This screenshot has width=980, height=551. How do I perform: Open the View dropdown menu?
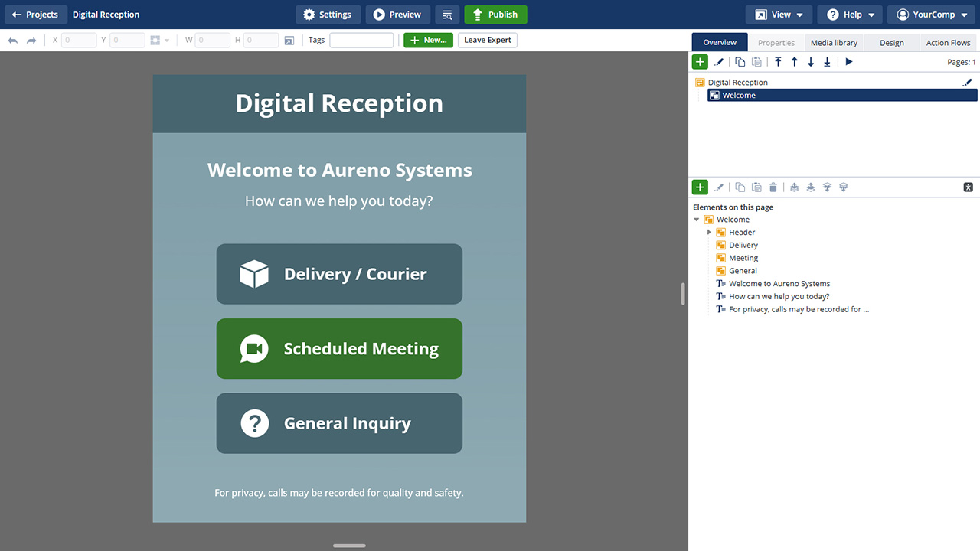click(779, 14)
